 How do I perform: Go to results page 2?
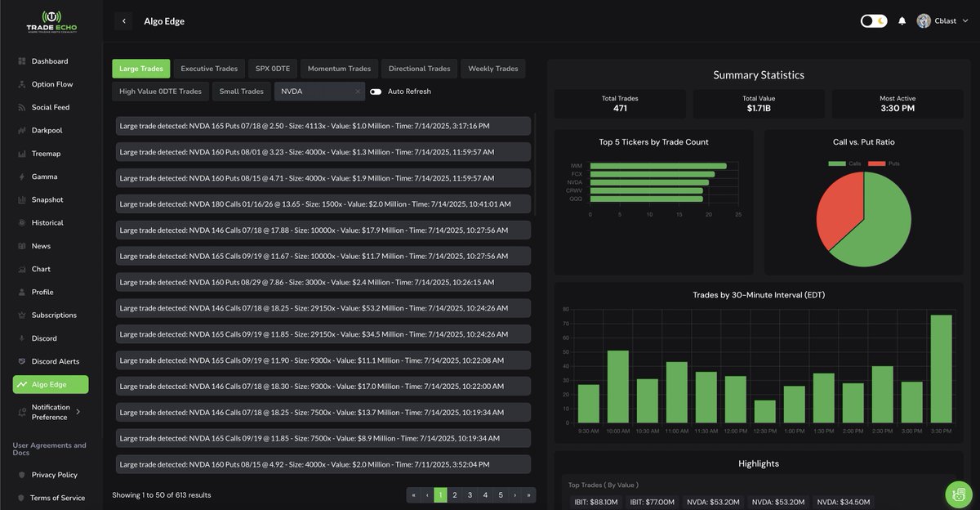455,494
